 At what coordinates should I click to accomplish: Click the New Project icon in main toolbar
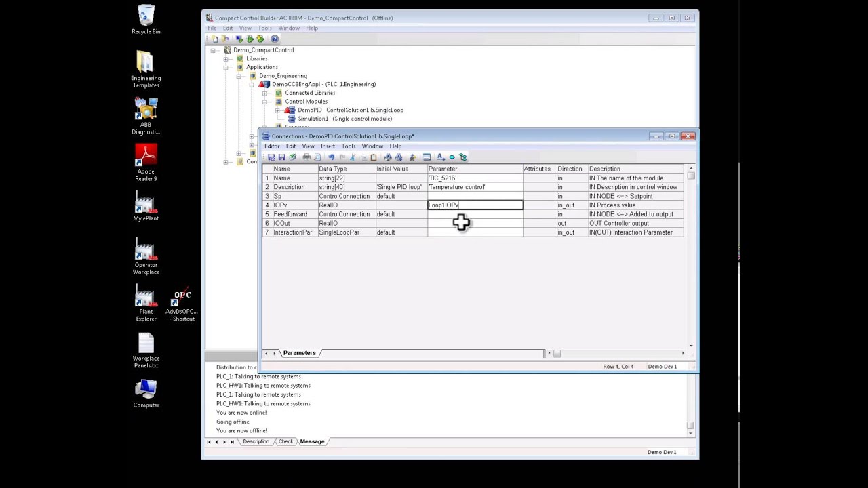click(x=215, y=39)
